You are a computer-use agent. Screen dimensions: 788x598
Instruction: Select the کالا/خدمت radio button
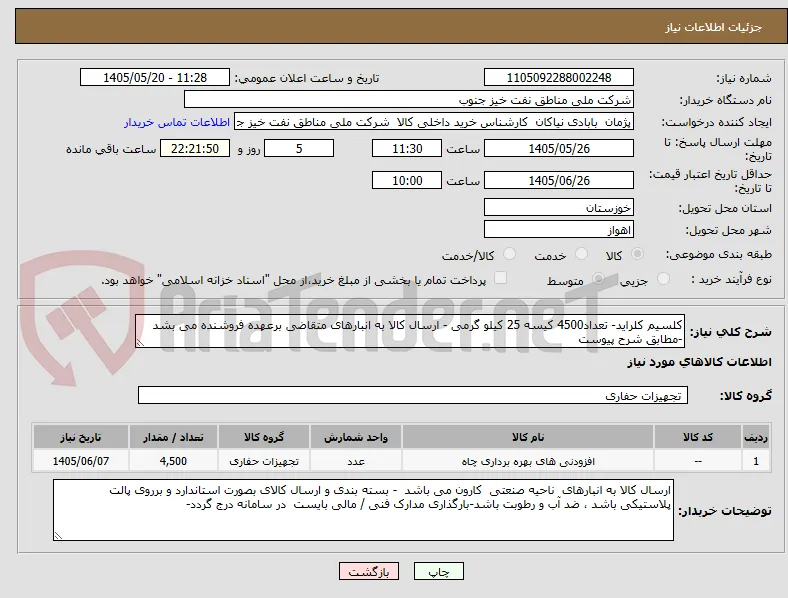(510, 254)
